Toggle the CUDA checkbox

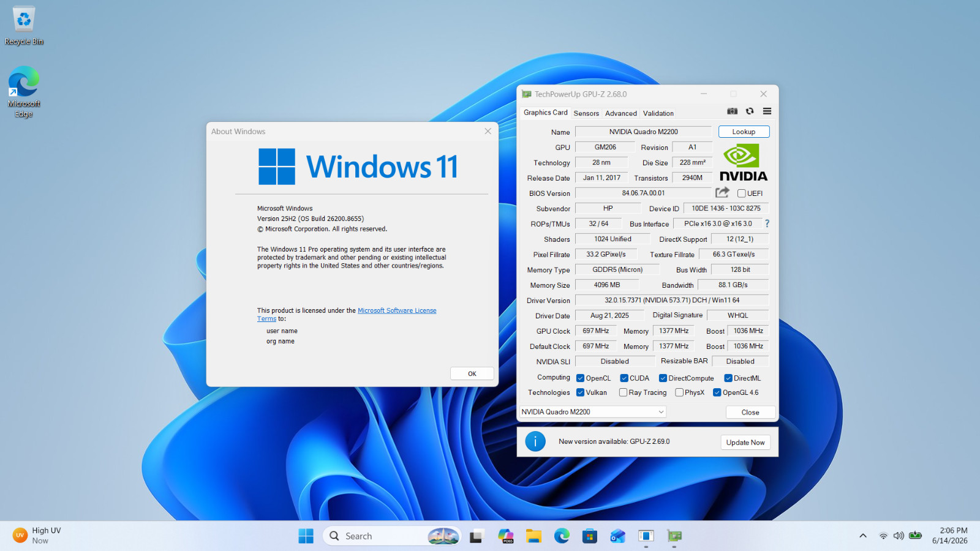click(x=624, y=378)
